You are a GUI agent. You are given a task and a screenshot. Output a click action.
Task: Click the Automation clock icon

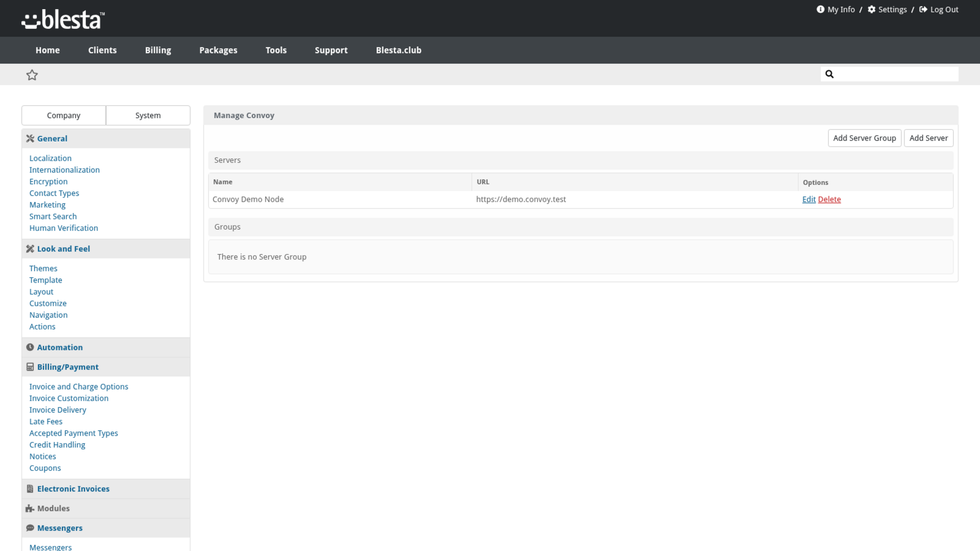pyautogui.click(x=30, y=347)
